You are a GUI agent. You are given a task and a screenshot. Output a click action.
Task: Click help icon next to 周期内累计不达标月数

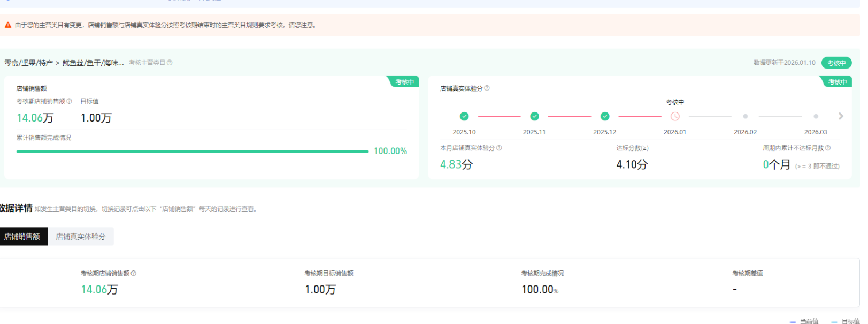pyautogui.click(x=828, y=148)
